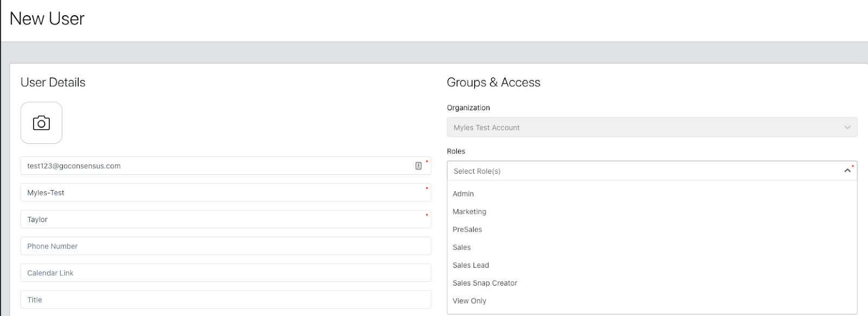Open the Organization dropdown arrow
The image size is (868, 316).
(847, 128)
